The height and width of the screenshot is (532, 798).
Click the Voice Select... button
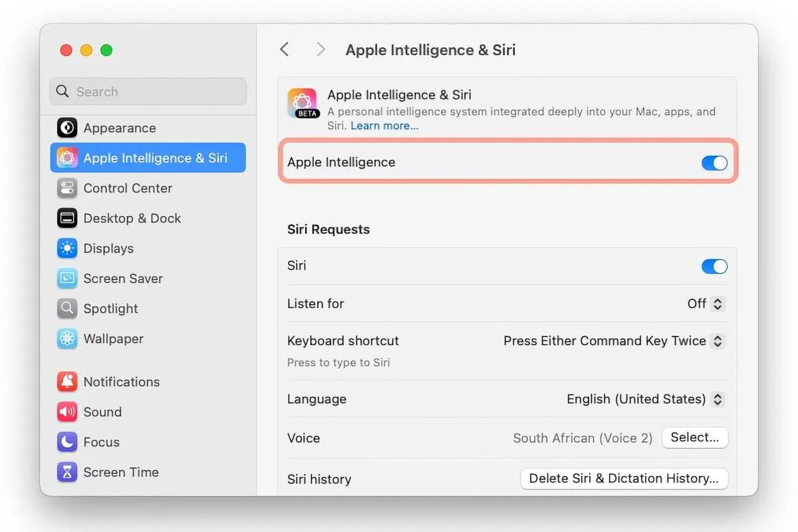click(x=695, y=438)
